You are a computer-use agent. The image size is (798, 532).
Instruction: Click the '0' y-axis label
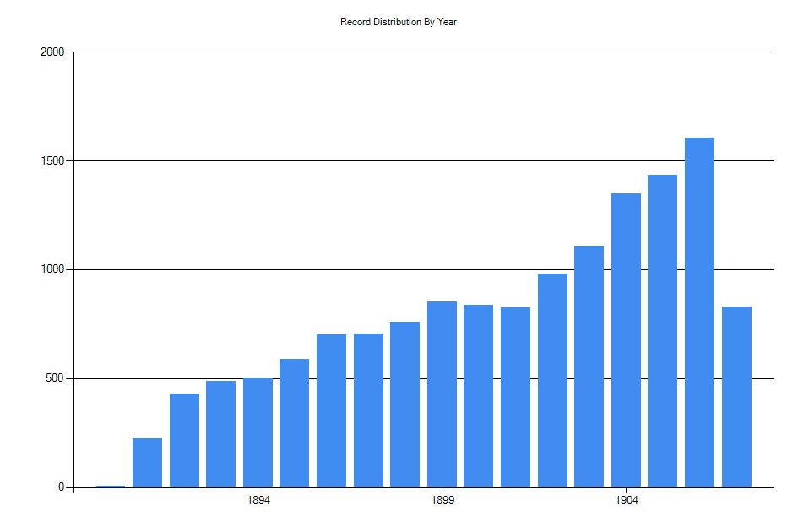[x=61, y=487]
